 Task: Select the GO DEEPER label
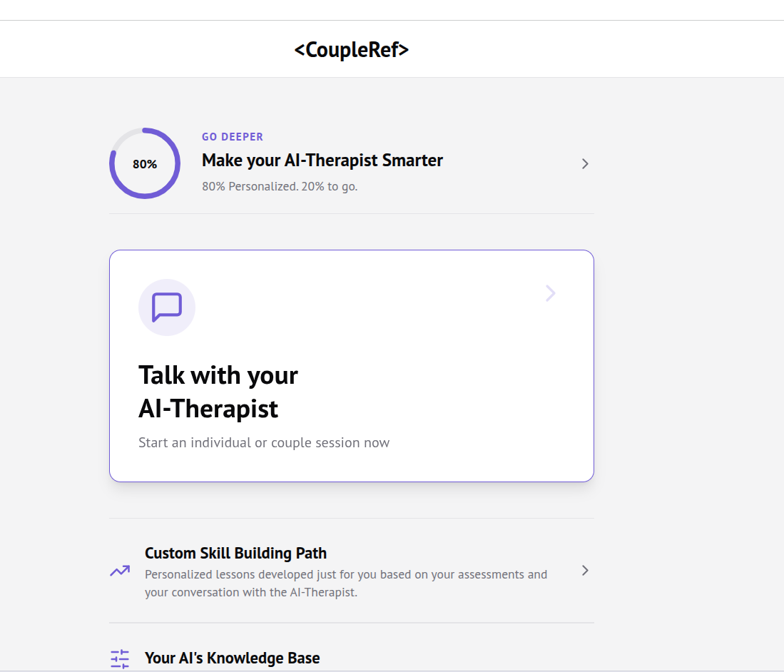pos(233,137)
